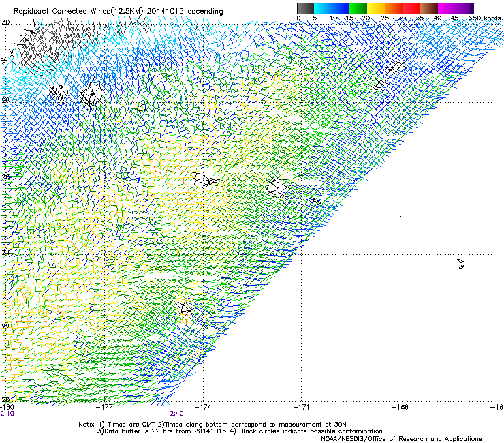Click the magenta 40-45 knots legend swatch
The height and width of the screenshot is (443, 504).
point(447,8)
